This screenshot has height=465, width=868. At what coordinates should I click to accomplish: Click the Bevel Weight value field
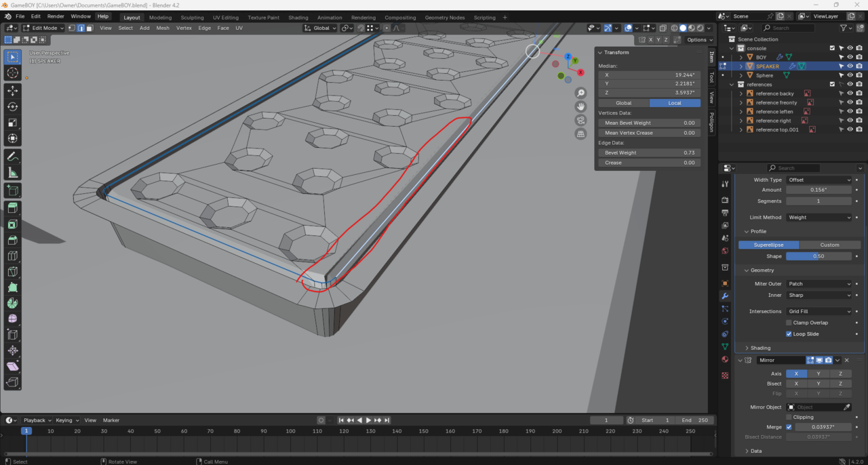pos(649,153)
